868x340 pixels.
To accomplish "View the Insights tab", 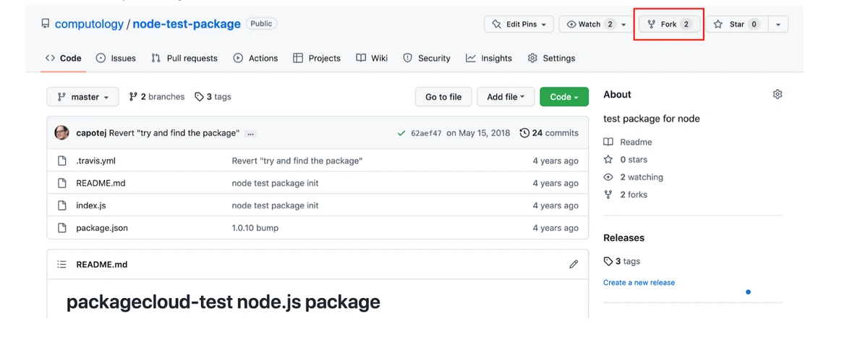I will click(x=489, y=58).
